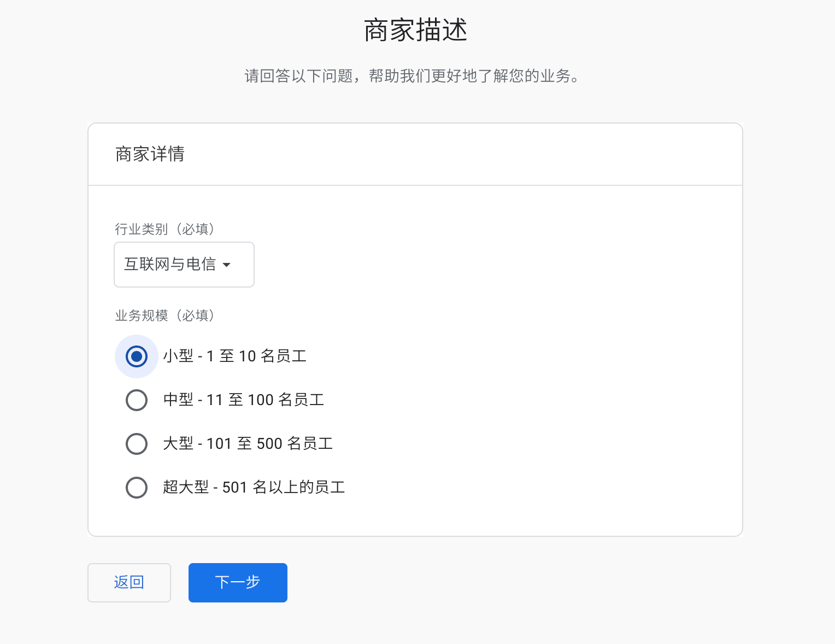Viewport: 835px width, 644px height.
Task: Click the label 超大型 - 501 名以上的员工
Action: [x=254, y=488]
